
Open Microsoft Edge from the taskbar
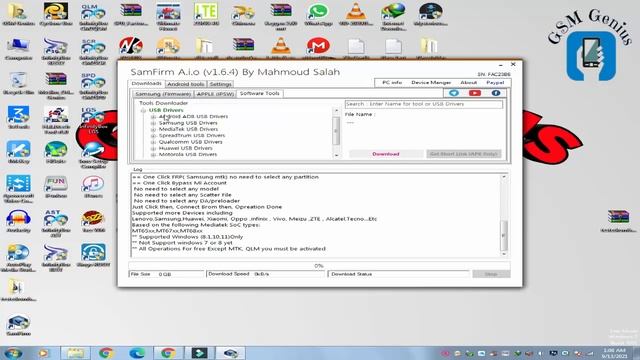[x=137, y=353]
